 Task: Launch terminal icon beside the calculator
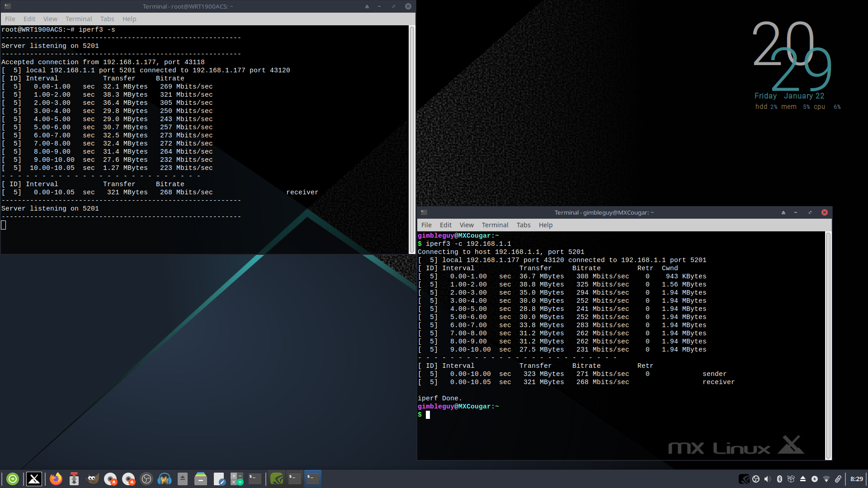pyautogui.click(x=255, y=479)
